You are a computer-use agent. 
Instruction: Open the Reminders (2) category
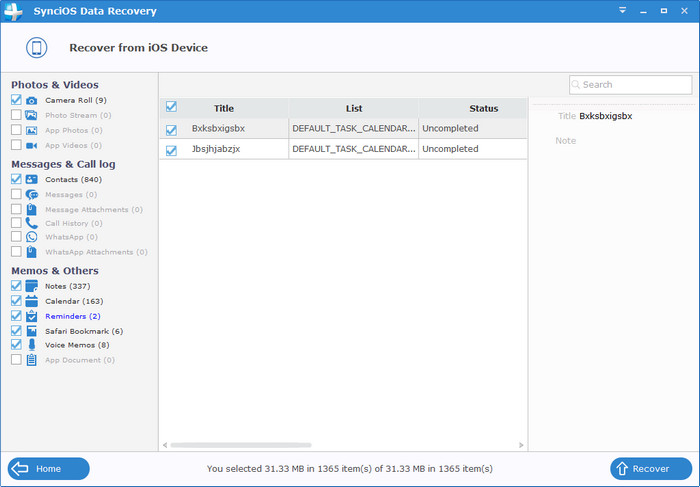click(x=73, y=316)
